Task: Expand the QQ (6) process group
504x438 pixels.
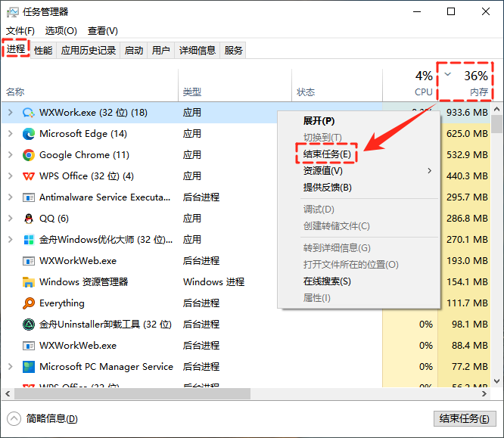Action: click(x=11, y=219)
